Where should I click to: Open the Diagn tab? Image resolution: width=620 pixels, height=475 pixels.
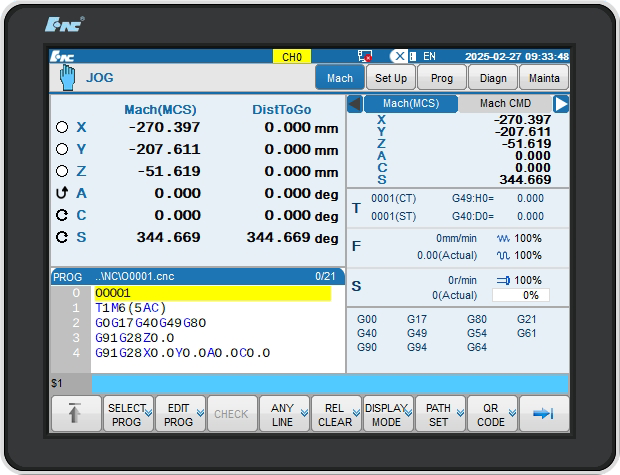click(x=493, y=78)
